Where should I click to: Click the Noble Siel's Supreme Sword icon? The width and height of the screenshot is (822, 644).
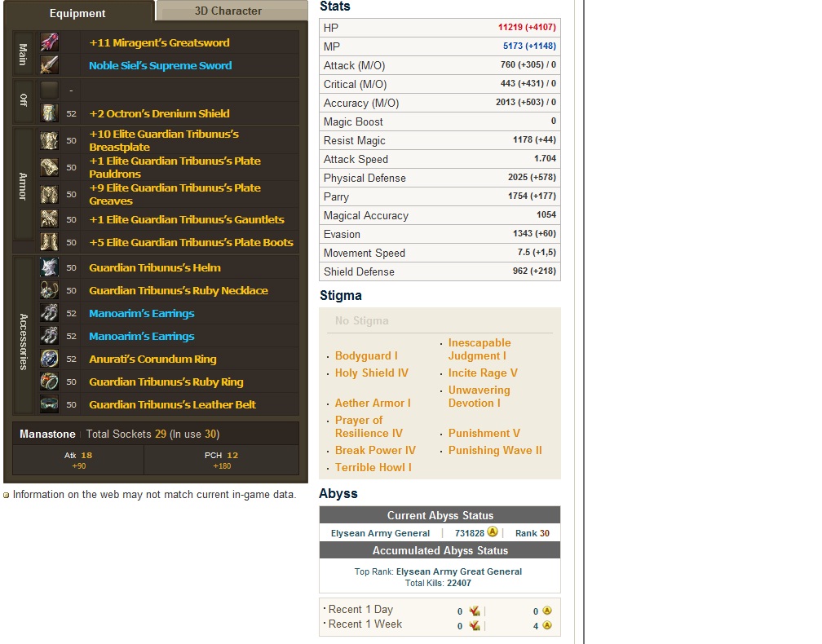coord(49,65)
